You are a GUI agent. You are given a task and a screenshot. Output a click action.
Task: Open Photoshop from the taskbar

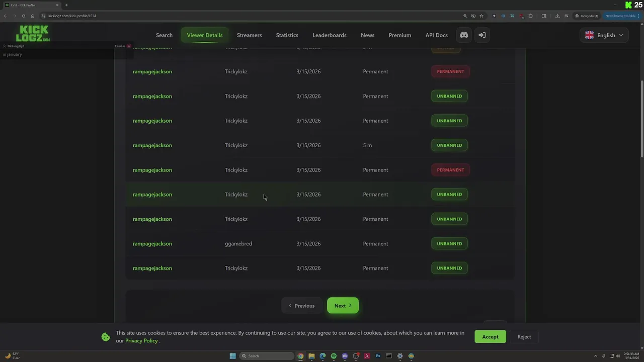(x=378, y=356)
